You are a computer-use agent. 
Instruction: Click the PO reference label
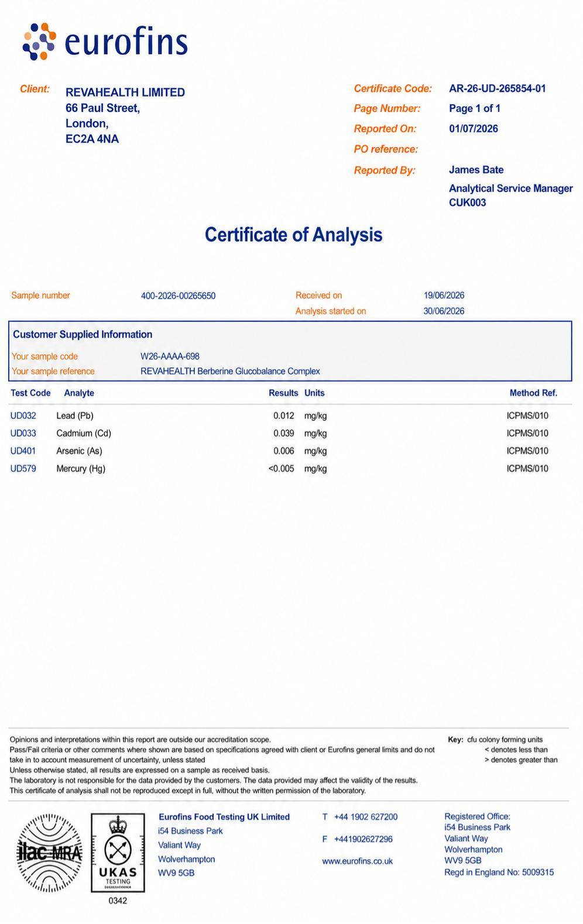[386, 149]
